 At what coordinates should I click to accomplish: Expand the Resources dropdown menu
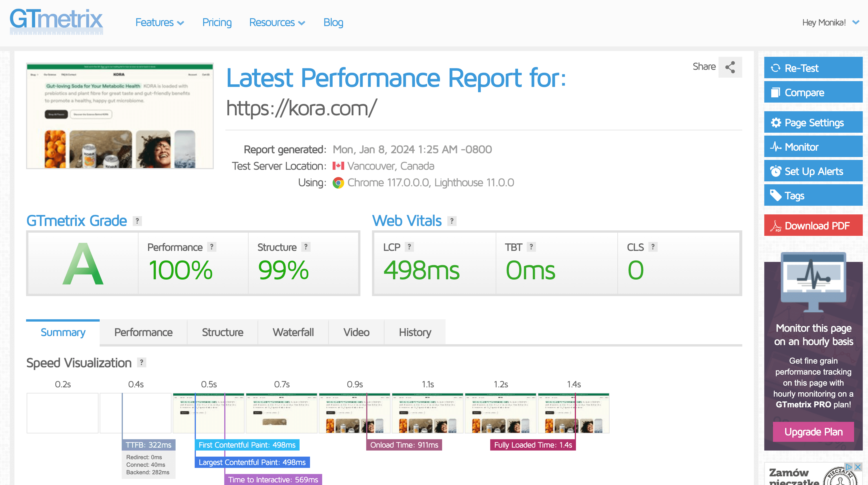click(277, 23)
